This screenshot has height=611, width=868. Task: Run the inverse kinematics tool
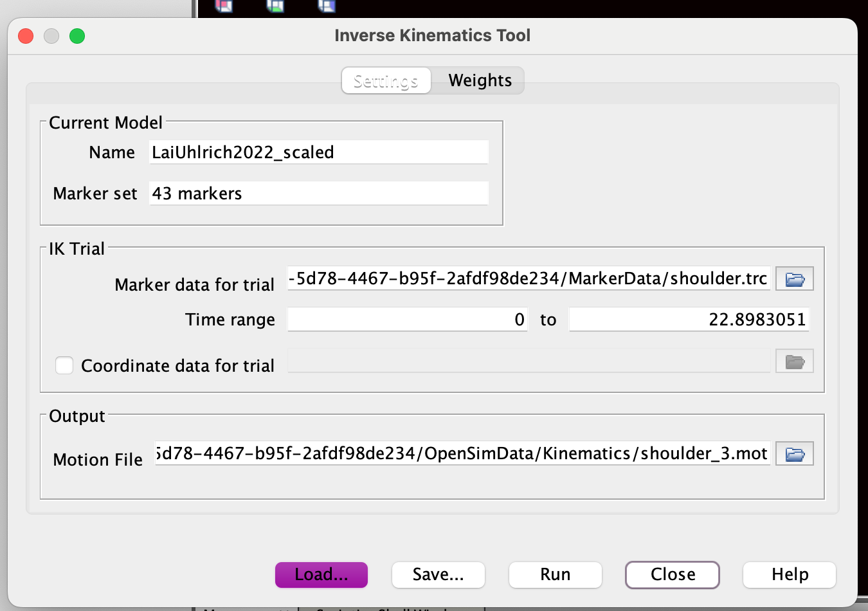pos(556,574)
